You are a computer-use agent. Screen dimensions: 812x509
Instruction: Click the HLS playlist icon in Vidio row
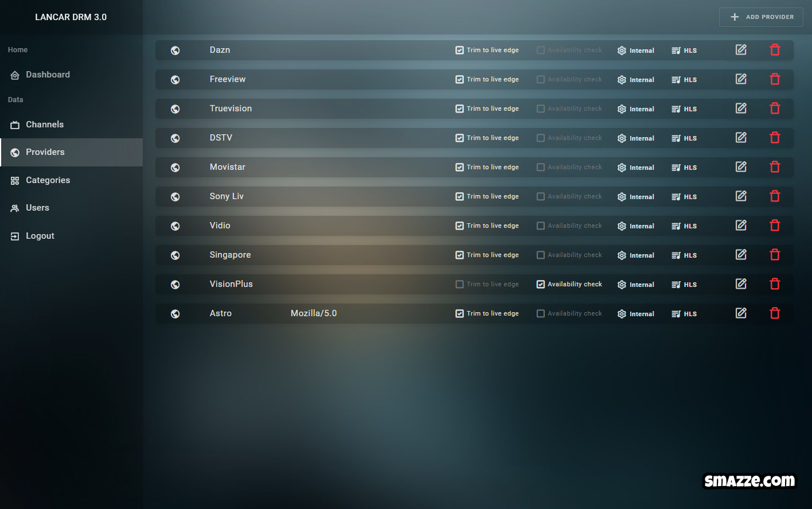tap(676, 226)
